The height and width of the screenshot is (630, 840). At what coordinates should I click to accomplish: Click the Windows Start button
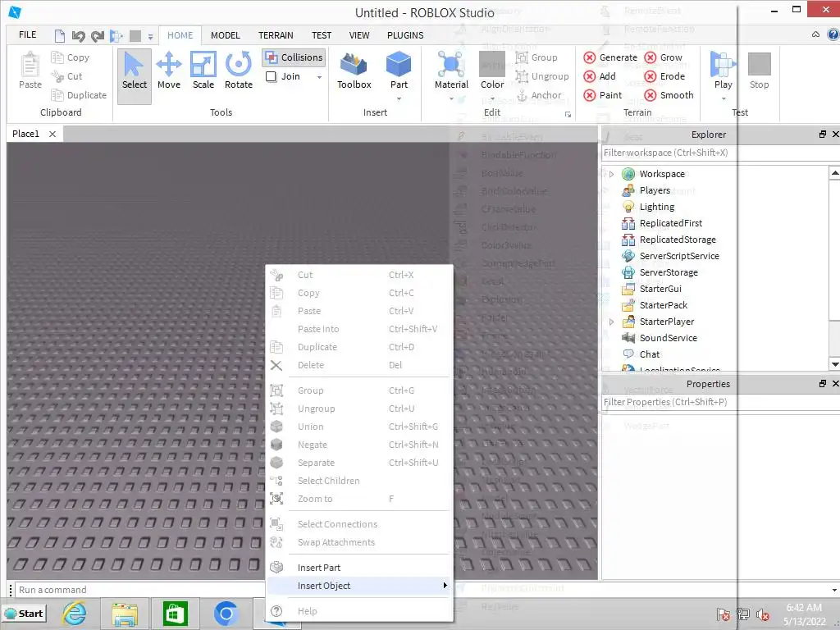click(24, 614)
